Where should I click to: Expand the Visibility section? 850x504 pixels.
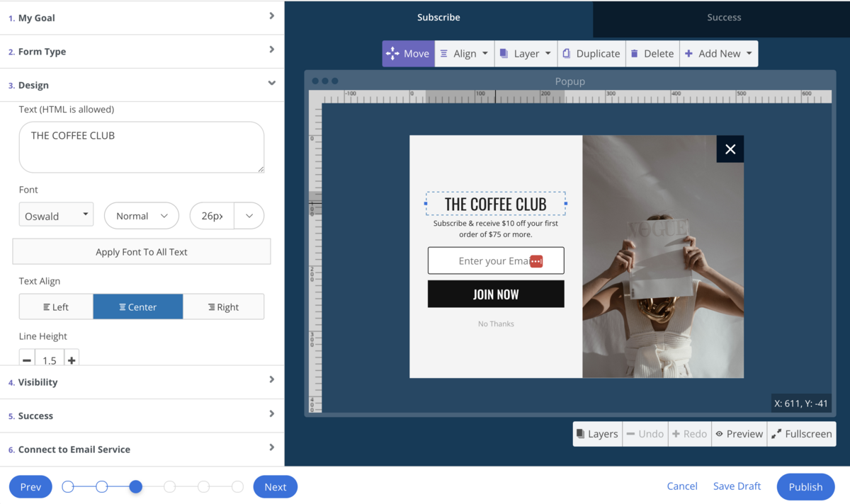point(142,382)
